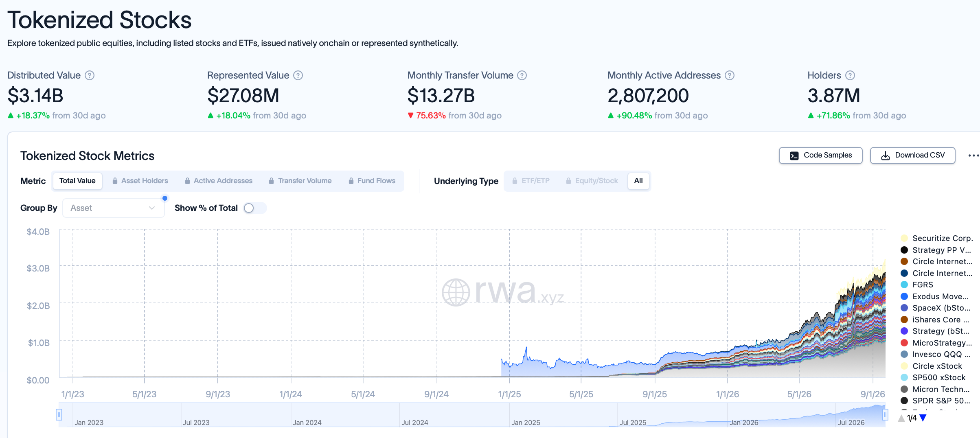Open Monthly Transfer Volume help icon
This screenshot has width=980, height=438.
coord(522,75)
